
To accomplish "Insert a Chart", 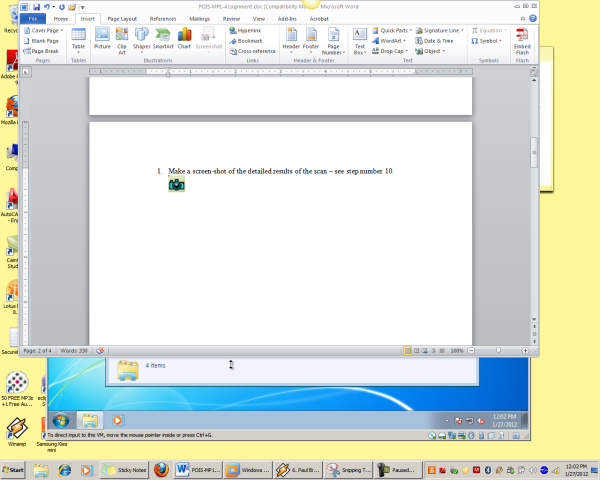I will click(184, 39).
